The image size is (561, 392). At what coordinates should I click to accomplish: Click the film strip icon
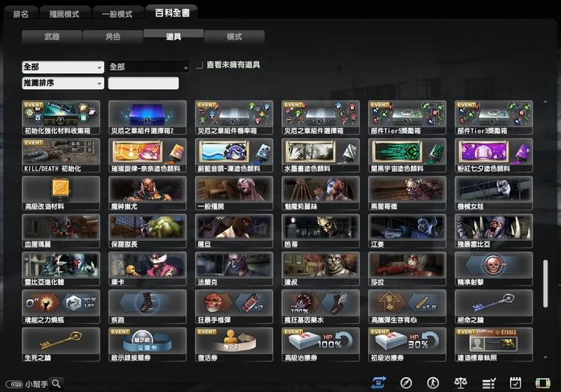point(542,382)
